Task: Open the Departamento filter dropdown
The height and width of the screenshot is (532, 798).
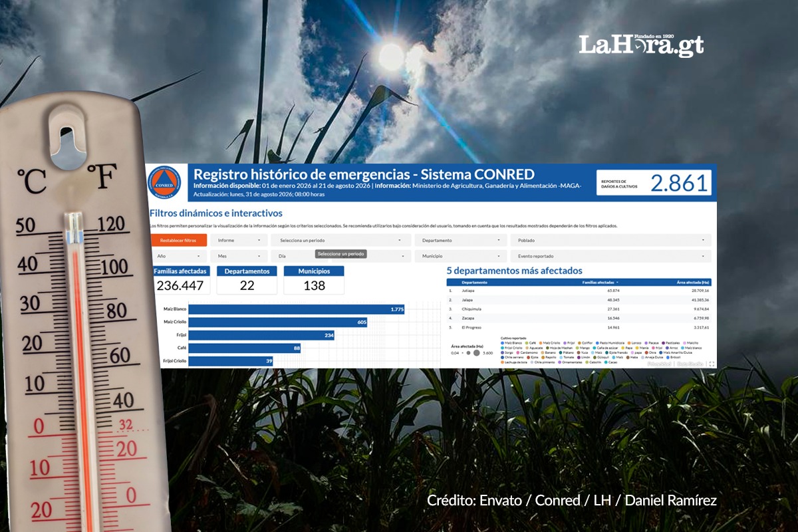Action: coord(460,240)
